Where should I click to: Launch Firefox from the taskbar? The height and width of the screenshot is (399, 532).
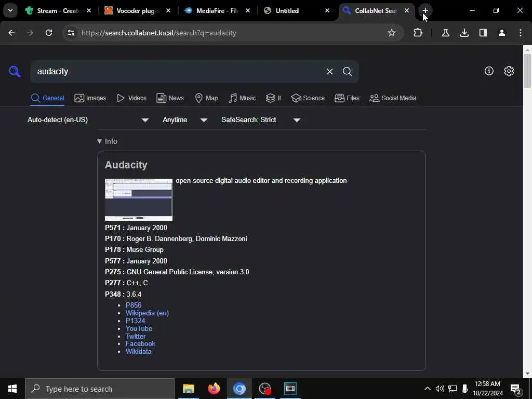[x=214, y=389]
